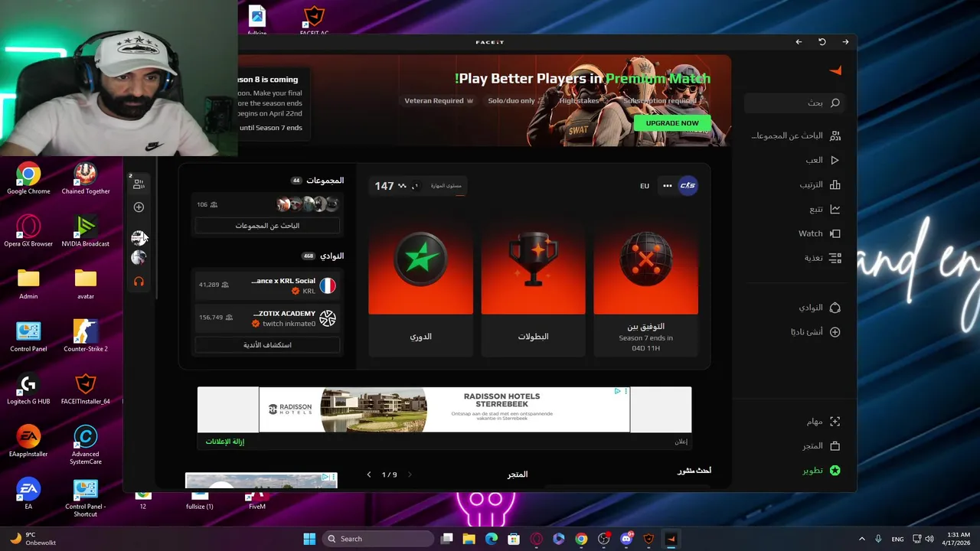
Task: Go to next shop page arrow
Action: (410, 474)
